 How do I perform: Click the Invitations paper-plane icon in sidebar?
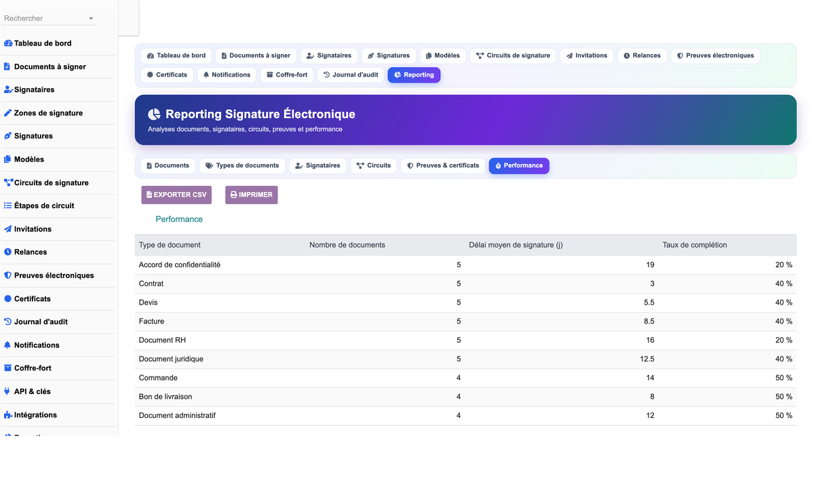click(8, 229)
